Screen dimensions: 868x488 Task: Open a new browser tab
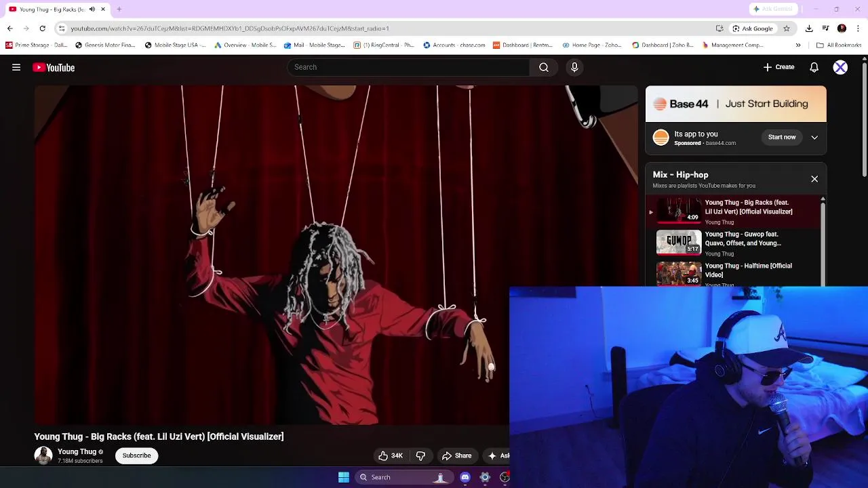(119, 9)
